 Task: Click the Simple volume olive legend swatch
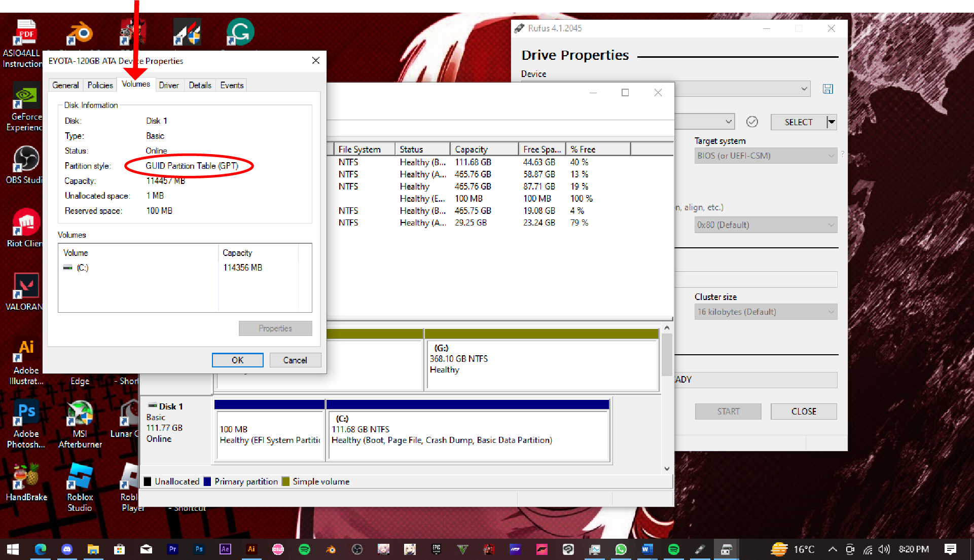pos(285,481)
